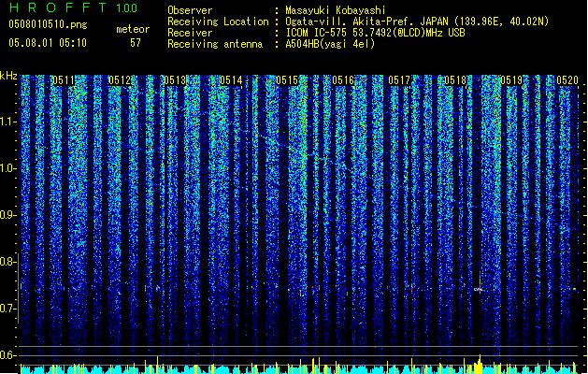The height and width of the screenshot is (374, 588).
Task: Click the 0.7 frequency axis label
Action: click(x=7, y=309)
